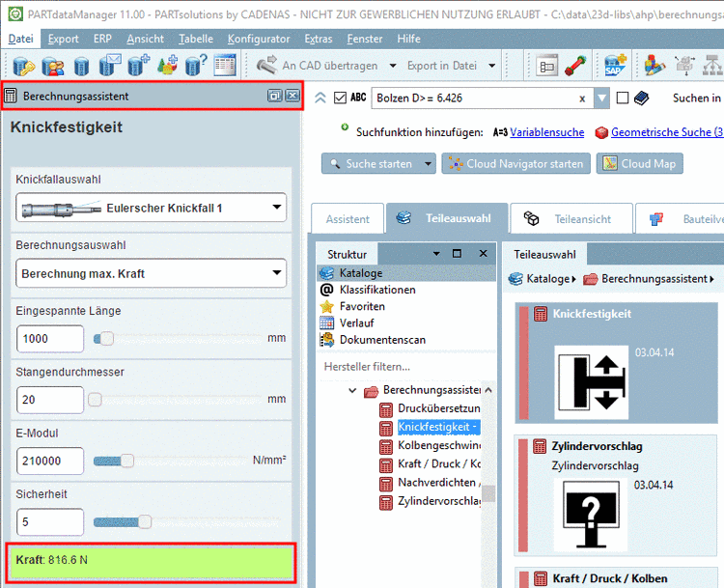724x588 pixels.
Task: Click An CAD übertragen button
Action: tap(319, 66)
